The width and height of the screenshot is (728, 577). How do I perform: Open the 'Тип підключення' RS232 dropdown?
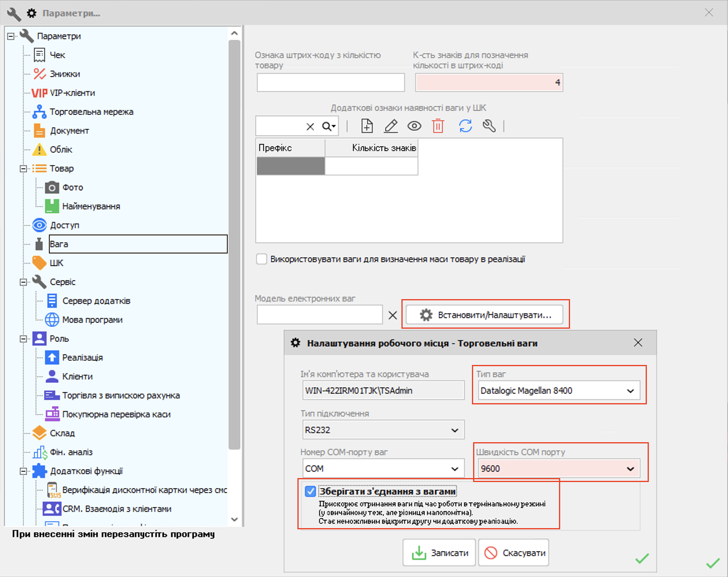(x=455, y=430)
